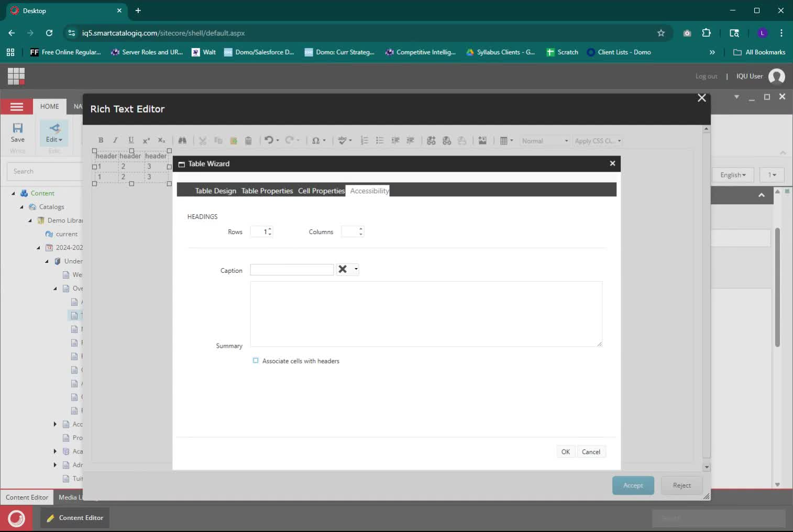
Task: Open the Apply CSS Class dropdown
Action: 598,140
